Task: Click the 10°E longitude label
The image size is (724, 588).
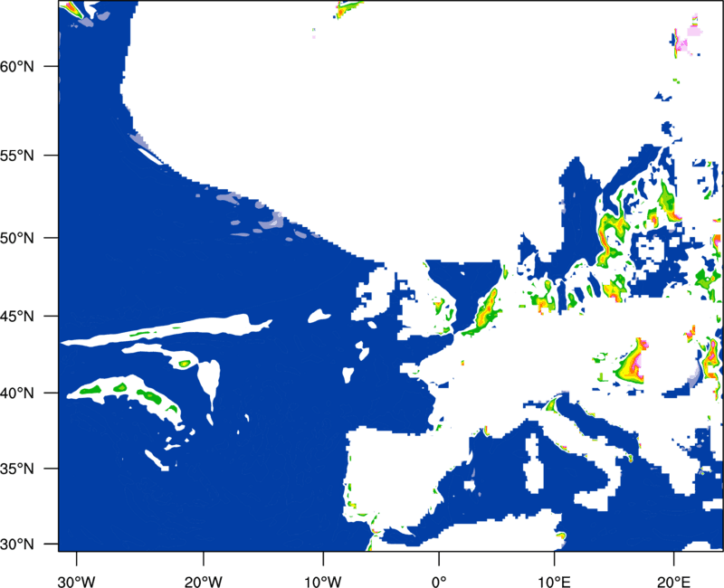Action: coord(554,582)
